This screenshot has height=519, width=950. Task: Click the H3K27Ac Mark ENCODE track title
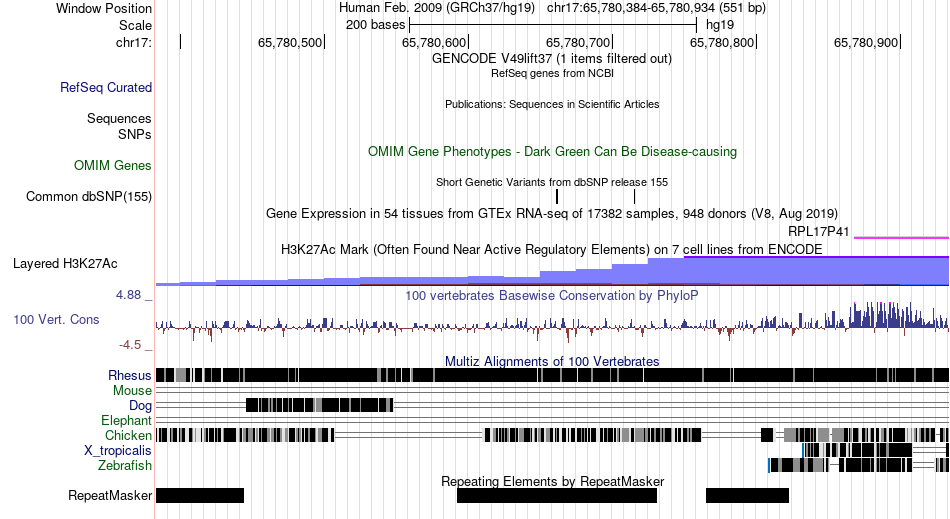(551, 250)
